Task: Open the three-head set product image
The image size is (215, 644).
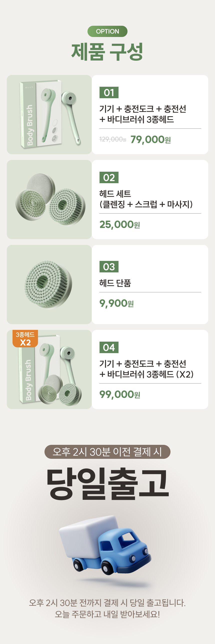Action: coord(49,199)
